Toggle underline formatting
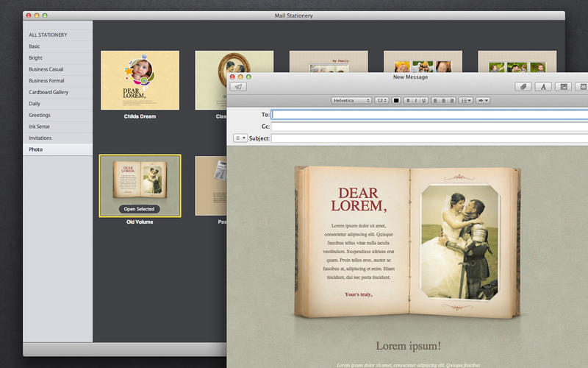588x368 pixels. click(423, 100)
